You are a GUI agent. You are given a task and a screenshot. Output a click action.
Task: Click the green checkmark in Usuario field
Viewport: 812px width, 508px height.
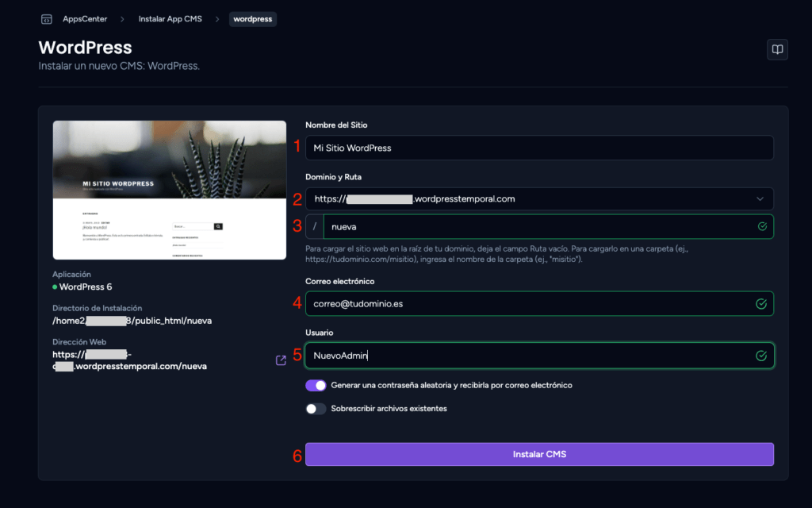coord(761,356)
